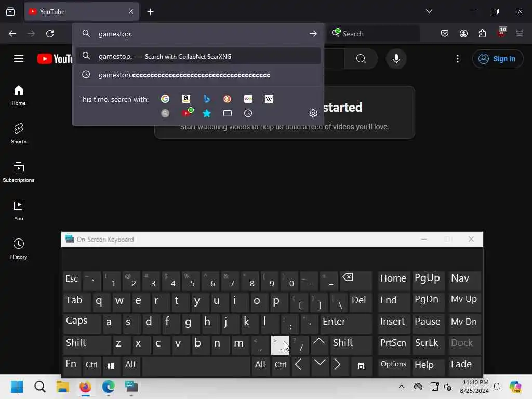Screen dimensions: 532x399
Task: Click the Options key on the keyboard
Action: (394, 365)
